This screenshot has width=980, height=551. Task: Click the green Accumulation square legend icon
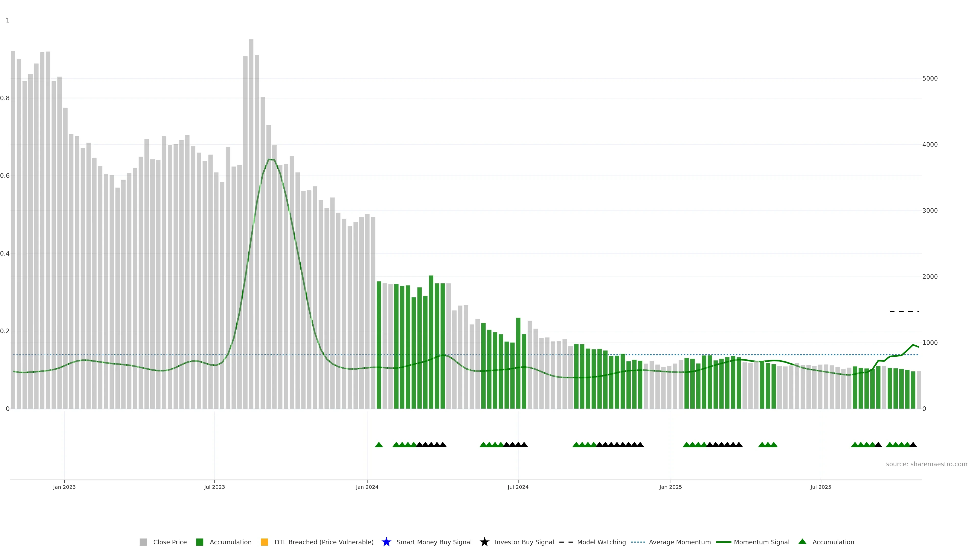pos(199,542)
